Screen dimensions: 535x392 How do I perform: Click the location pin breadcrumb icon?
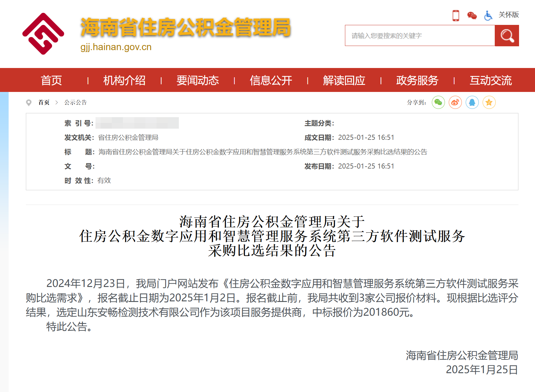tap(29, 103)
